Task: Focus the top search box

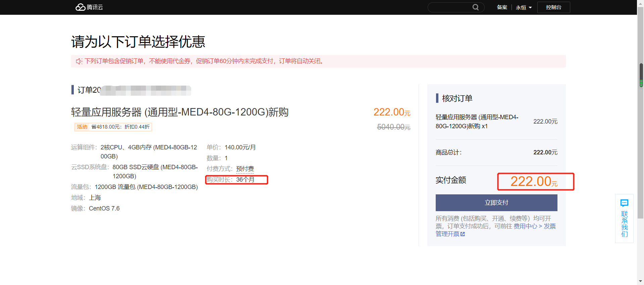Action: [456, 7]
